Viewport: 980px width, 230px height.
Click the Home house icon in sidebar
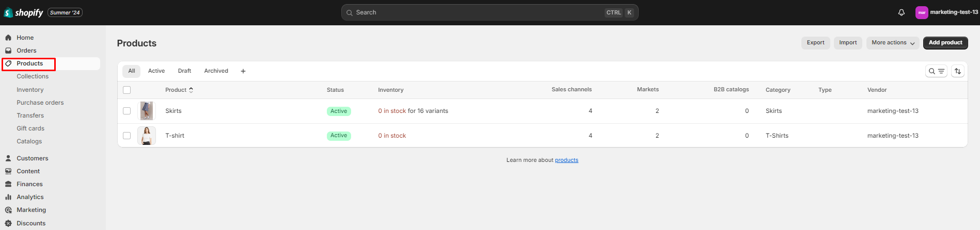(8, 38)
